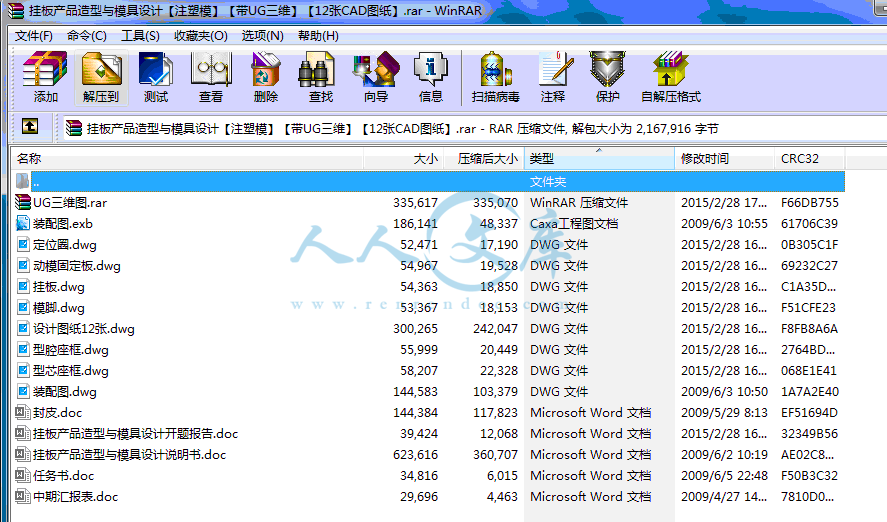Click packed size value 4,463

(502, 496)
